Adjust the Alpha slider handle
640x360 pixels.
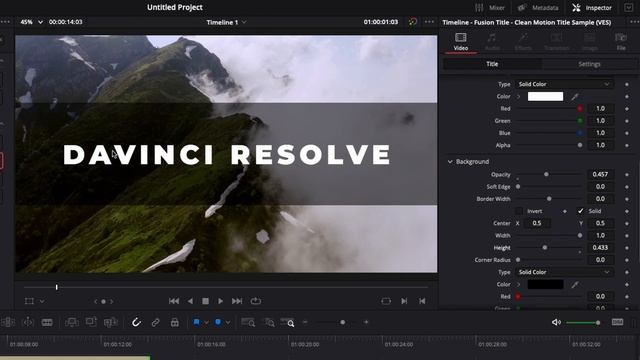point(580,145)
